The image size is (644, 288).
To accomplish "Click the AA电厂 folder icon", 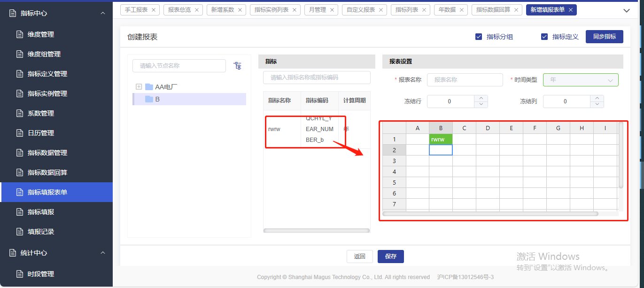I will click(x=149, y=87).
